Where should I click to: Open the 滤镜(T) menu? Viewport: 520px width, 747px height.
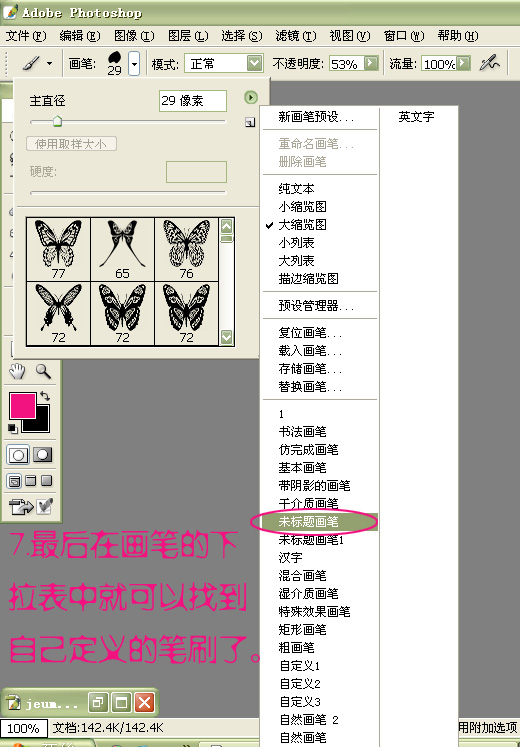tap(296, 36)
